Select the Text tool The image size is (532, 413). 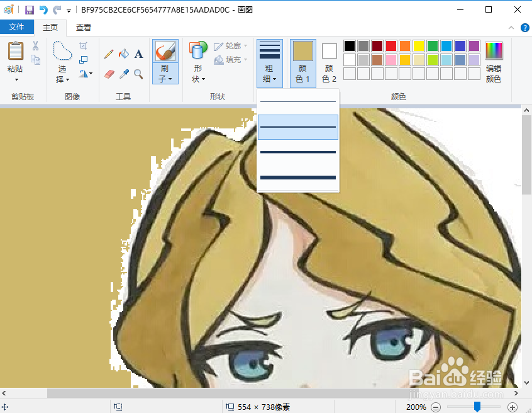(138, 54)
